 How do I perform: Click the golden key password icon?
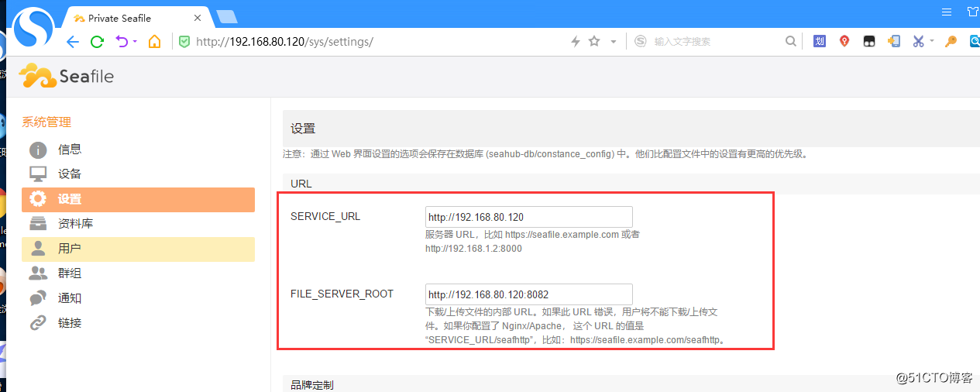coord(951,42)
